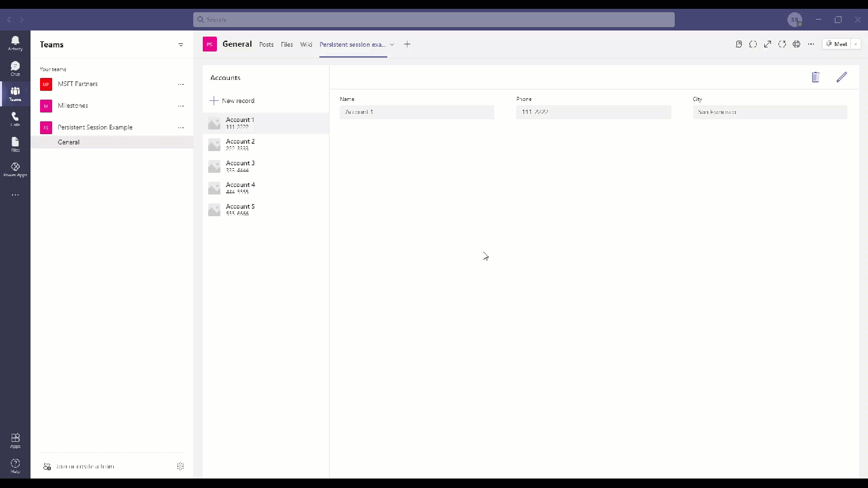Select Account 5 in the list
The height and width of the screenshot is (488, 868).
(266, 210)
